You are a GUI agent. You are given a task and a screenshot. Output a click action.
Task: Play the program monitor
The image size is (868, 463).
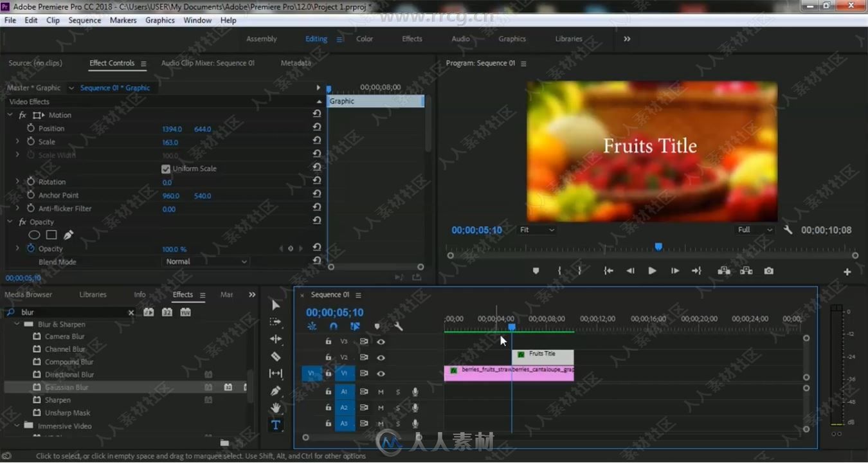tap(652, 271)
